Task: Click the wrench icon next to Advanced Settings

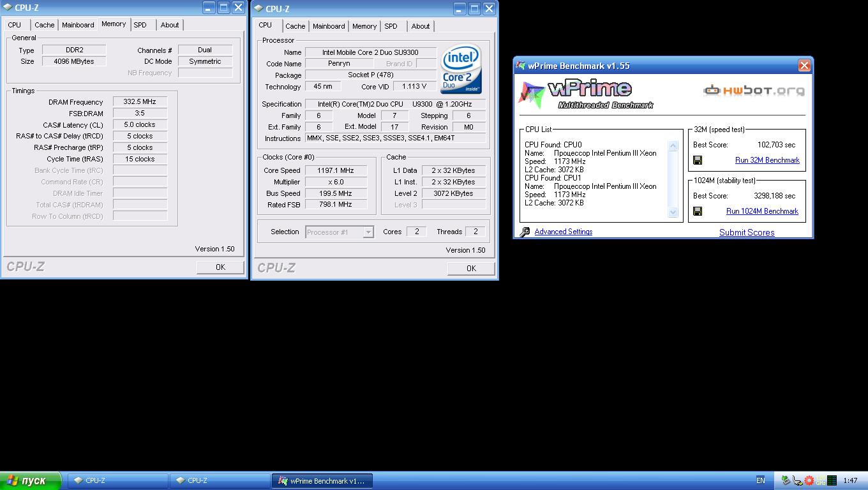Action: 524,232
